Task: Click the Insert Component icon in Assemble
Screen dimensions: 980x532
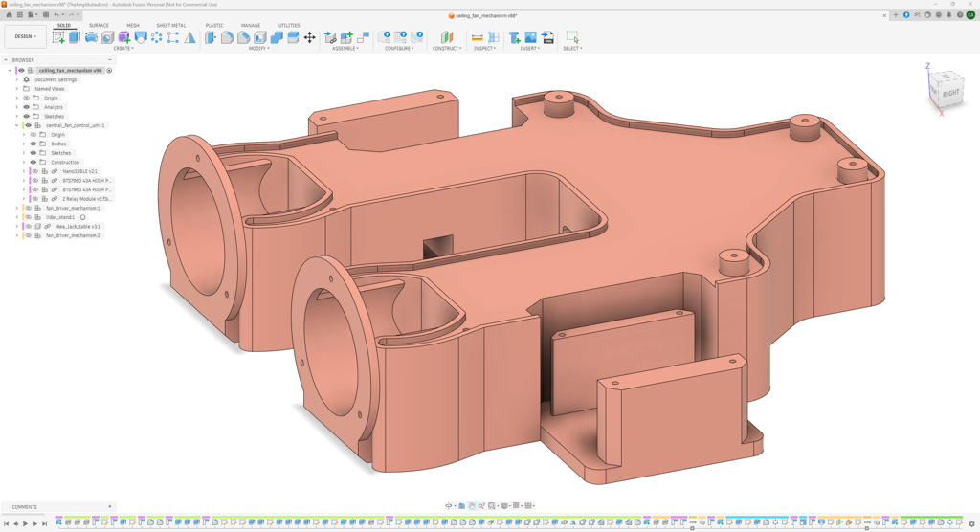Action: (330, 37)
